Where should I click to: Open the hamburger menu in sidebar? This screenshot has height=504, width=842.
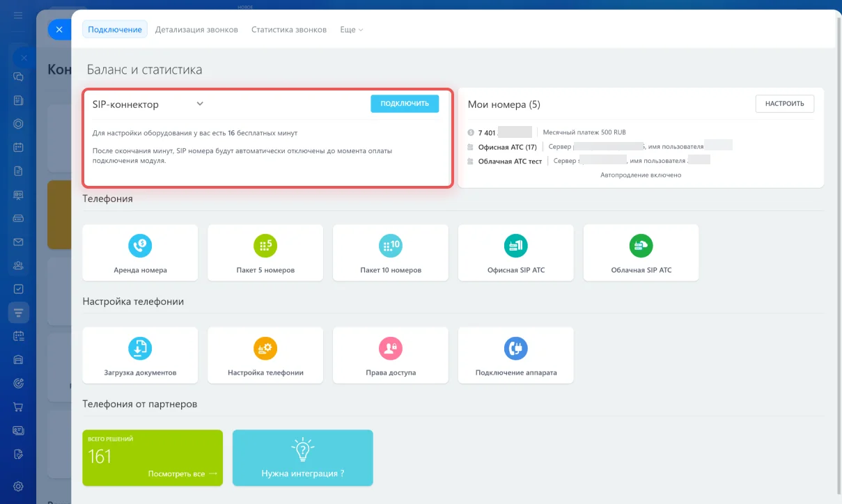(19, 15)
